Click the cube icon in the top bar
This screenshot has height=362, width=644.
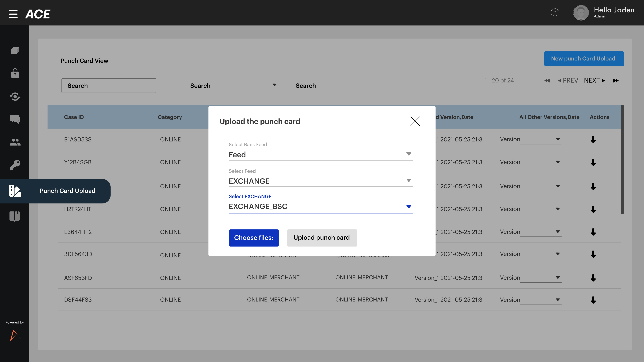tap(555, 12)
